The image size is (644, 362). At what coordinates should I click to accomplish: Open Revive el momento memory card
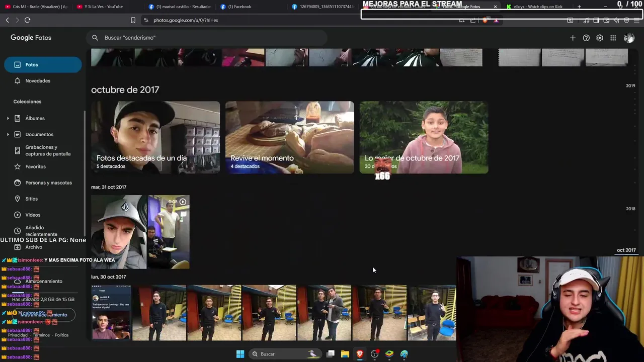click(290, 137)
